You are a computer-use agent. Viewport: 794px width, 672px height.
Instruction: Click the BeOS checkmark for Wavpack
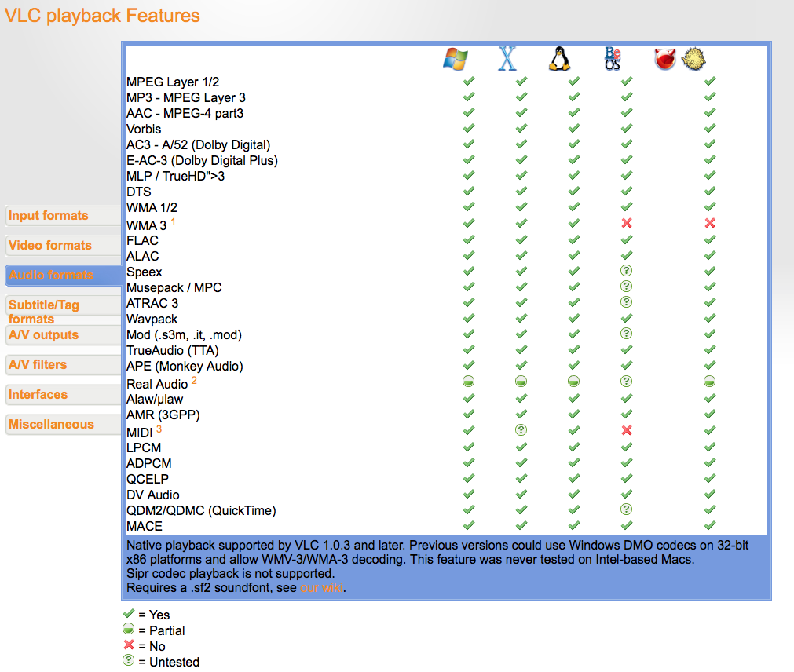[627, 318]
